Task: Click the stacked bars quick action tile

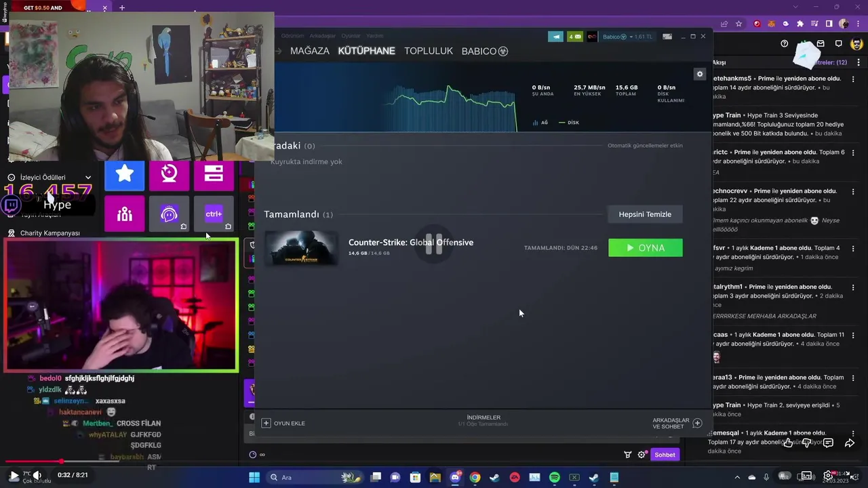Action: point(214,174)
